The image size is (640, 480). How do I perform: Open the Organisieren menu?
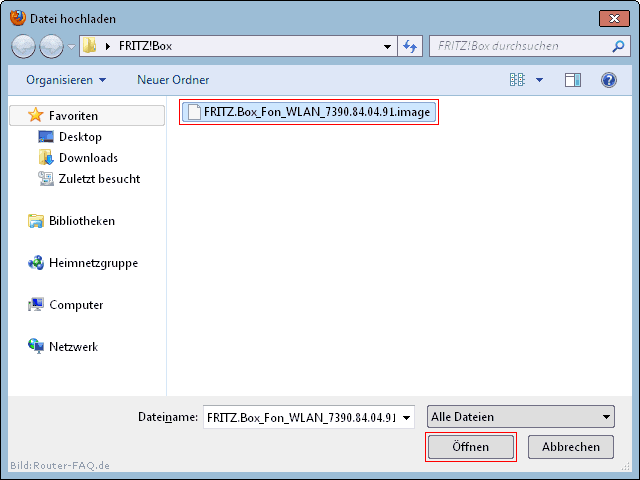tap(66, 80)
